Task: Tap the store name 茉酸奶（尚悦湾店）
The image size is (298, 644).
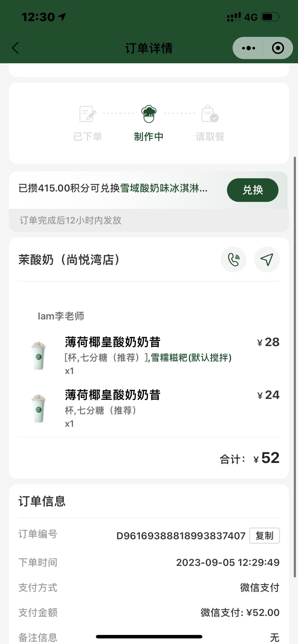Action: click(69, 260)
